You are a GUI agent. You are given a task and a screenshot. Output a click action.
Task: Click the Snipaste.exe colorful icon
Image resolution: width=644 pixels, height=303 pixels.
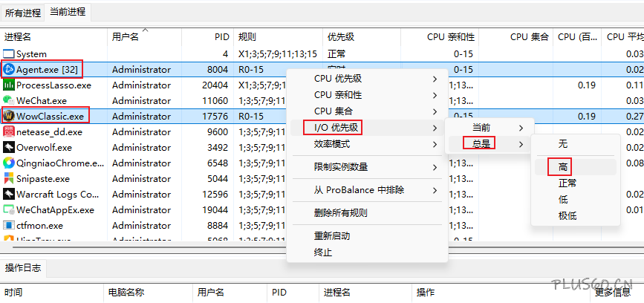click(x=9, y=178)
